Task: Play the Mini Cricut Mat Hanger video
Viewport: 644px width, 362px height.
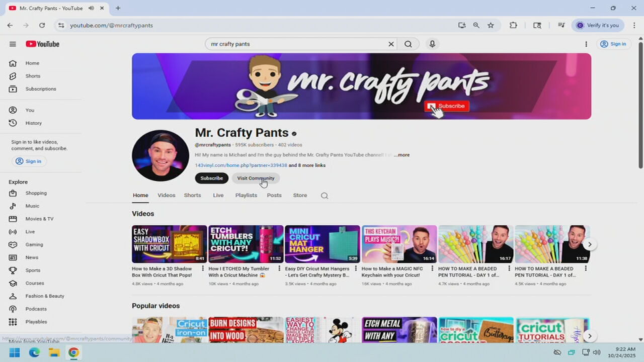Action: tap(322, 244)
